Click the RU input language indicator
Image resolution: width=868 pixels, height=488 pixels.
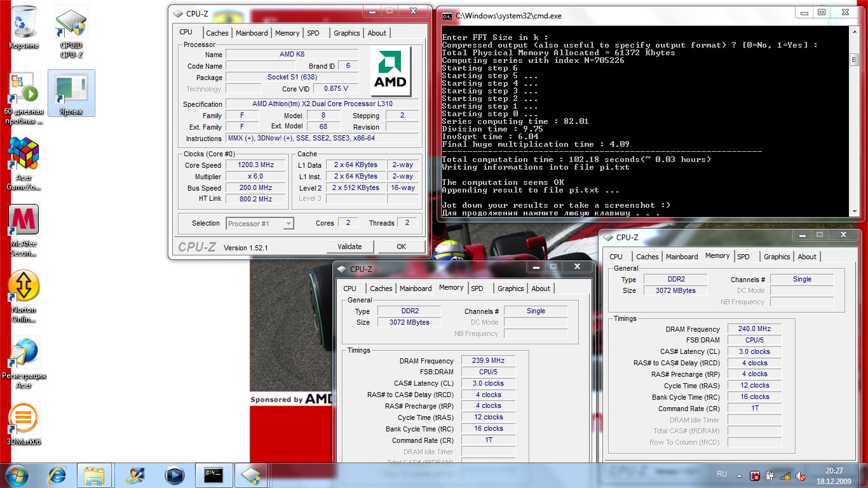tap(722, 474)
